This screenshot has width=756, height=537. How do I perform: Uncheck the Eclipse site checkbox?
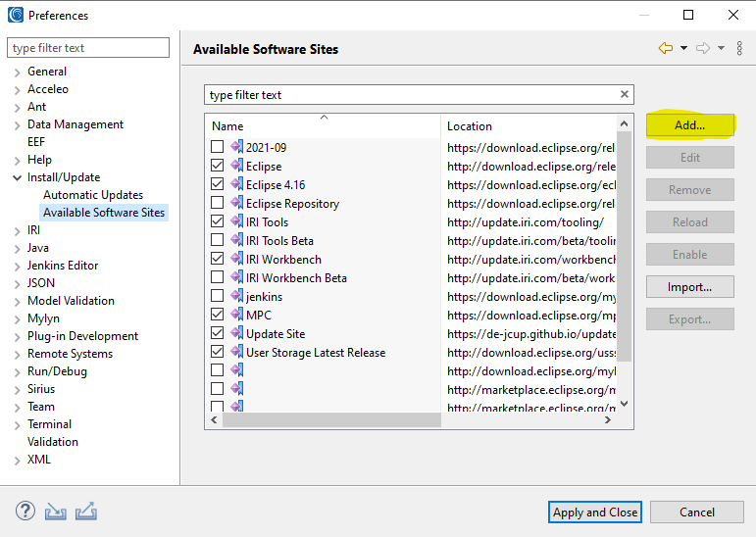[217, 165]
